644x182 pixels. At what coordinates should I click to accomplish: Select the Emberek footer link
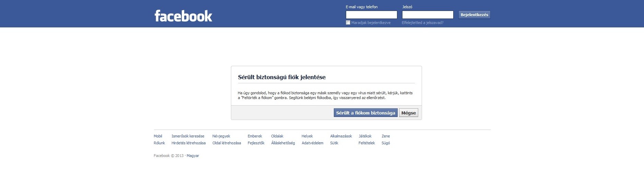255,136
